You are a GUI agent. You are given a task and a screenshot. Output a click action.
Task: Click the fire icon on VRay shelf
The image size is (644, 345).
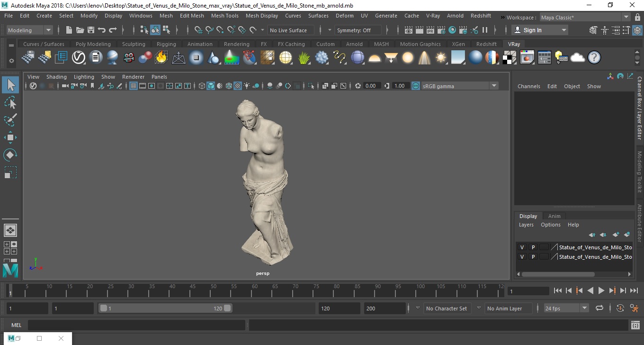point(161,58)
